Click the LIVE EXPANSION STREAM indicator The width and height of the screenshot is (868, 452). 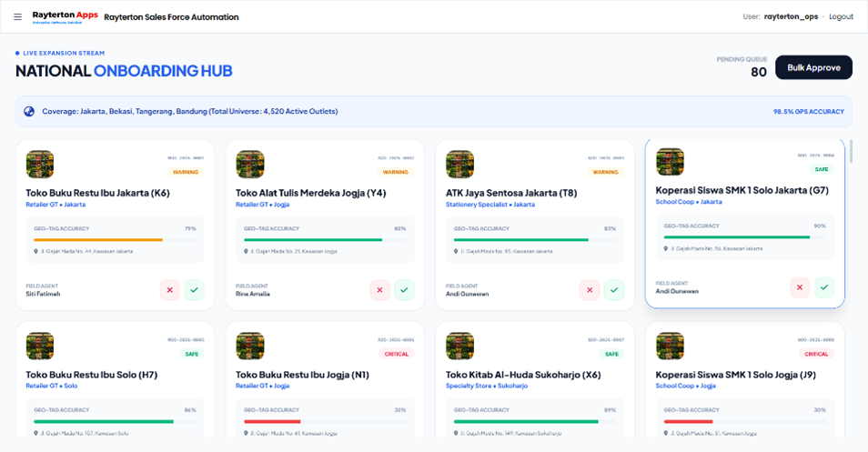tap(60, 53)
